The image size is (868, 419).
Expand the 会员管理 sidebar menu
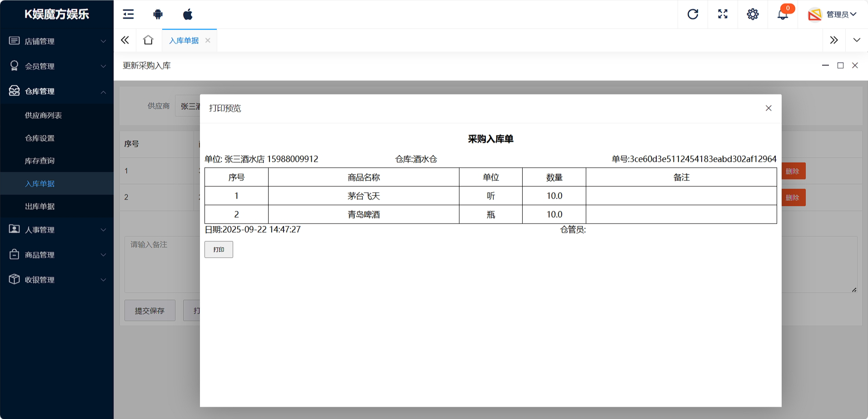(57, 66)
